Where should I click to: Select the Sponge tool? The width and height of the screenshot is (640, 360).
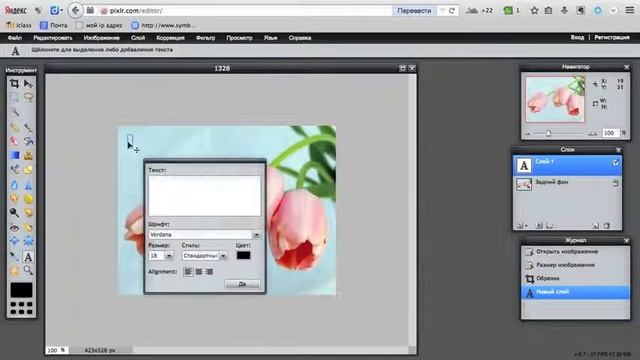28,199
